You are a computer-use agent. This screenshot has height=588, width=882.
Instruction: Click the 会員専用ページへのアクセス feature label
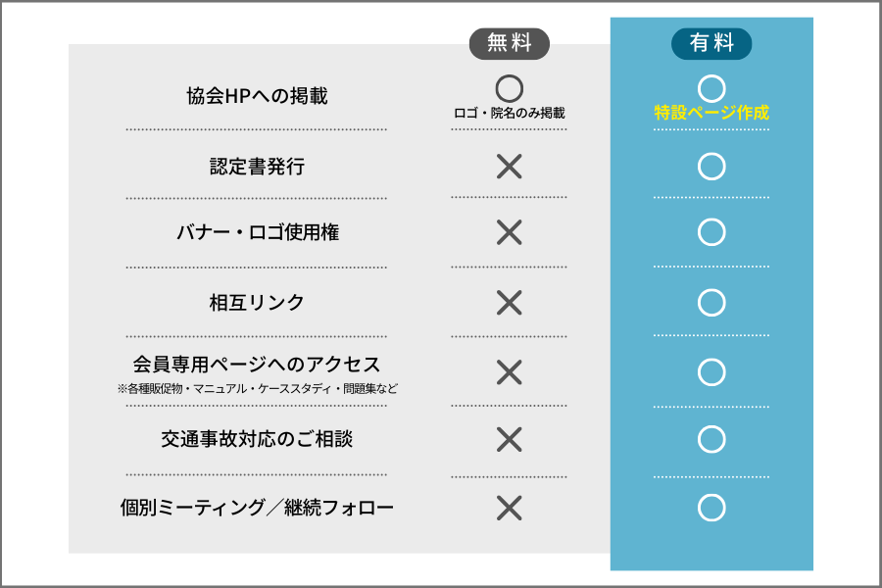257,365
